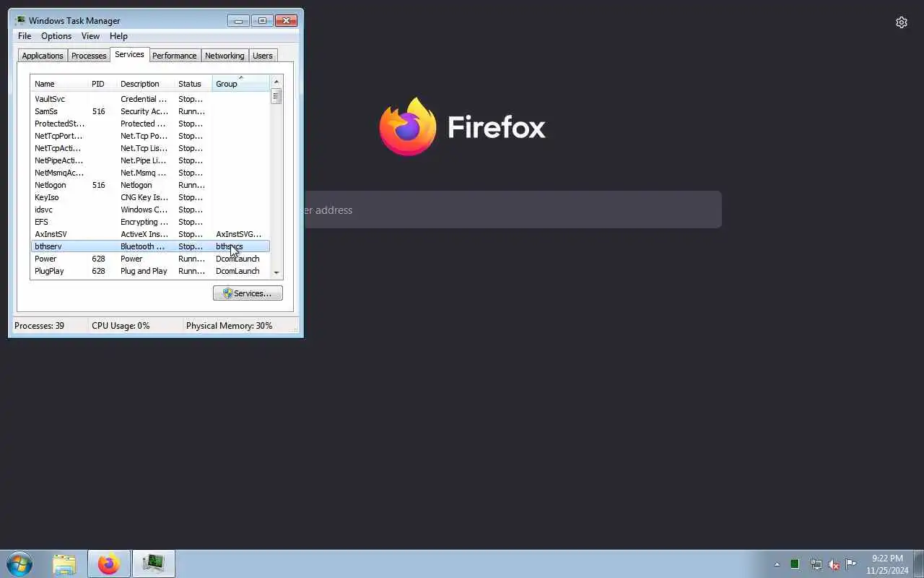Screen dimensions: 924x578
Task: Click the 'Credential ...' description cell
Action: click(x=144, y=99)
